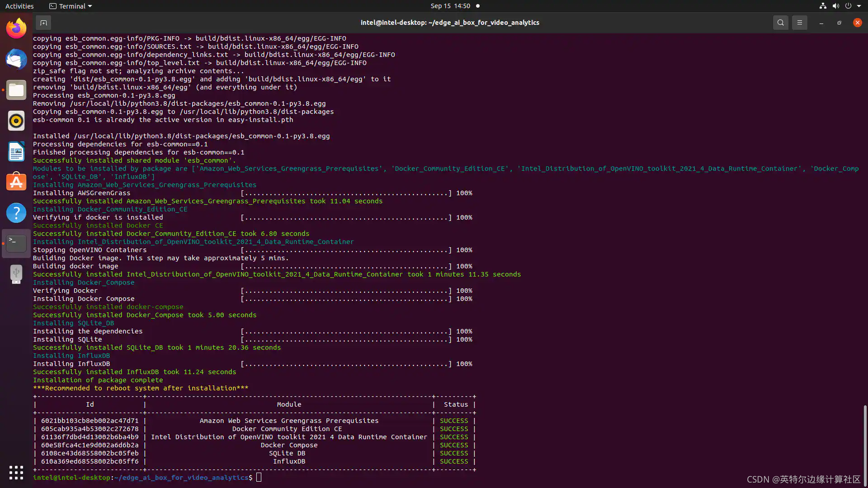The image size is (868, 488).
Task: Minimize the terminal window
Action: tap(821, 23)
